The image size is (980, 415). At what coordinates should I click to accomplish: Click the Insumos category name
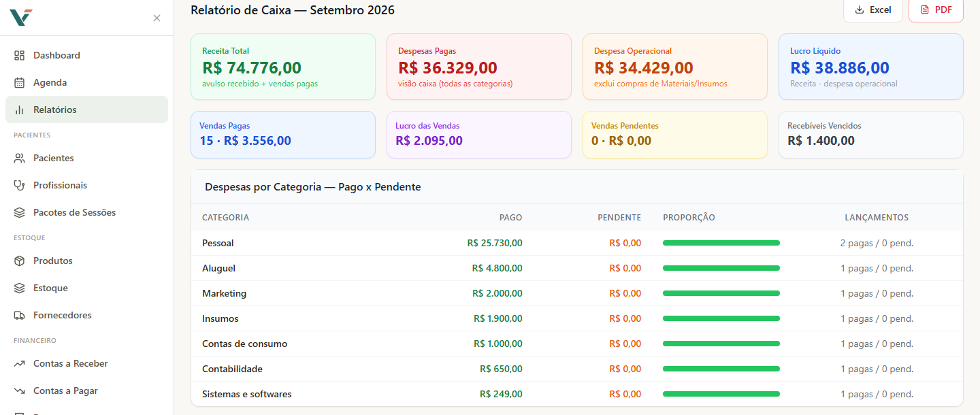tap(220, 318)
